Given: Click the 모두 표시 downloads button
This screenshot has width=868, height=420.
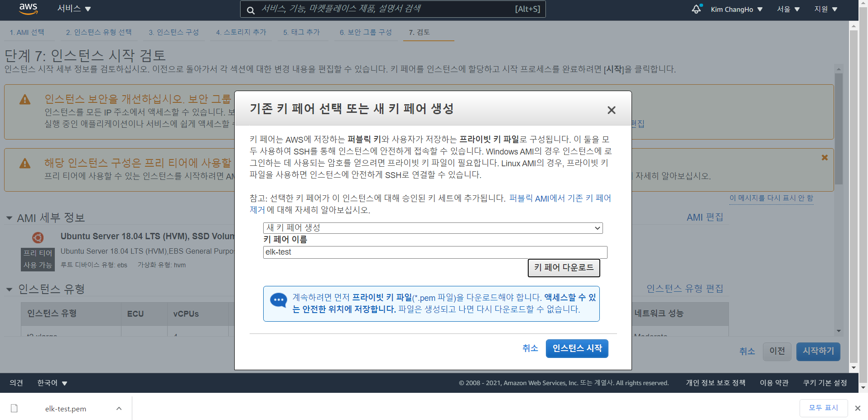Looking at the screenshot, I should pyautogui.click(x=823, y=408).
